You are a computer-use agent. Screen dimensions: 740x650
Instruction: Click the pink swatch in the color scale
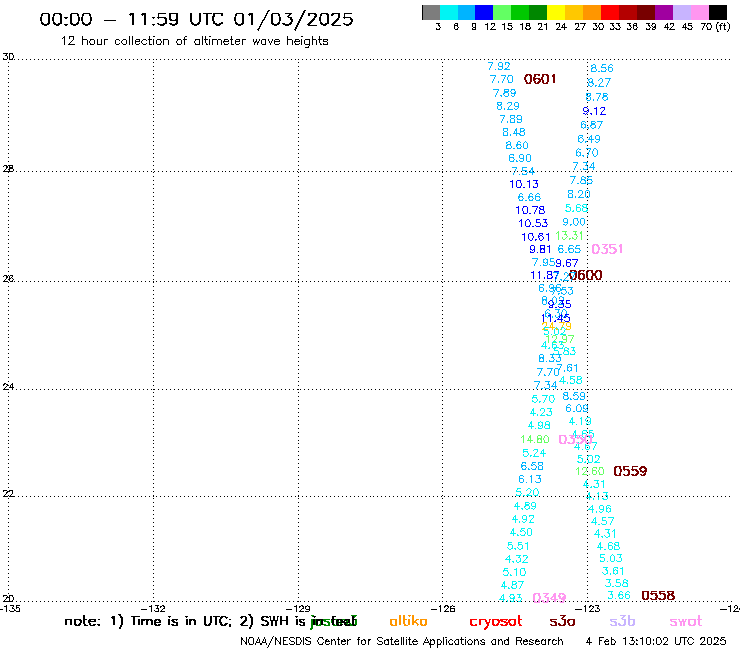point(699,12)
